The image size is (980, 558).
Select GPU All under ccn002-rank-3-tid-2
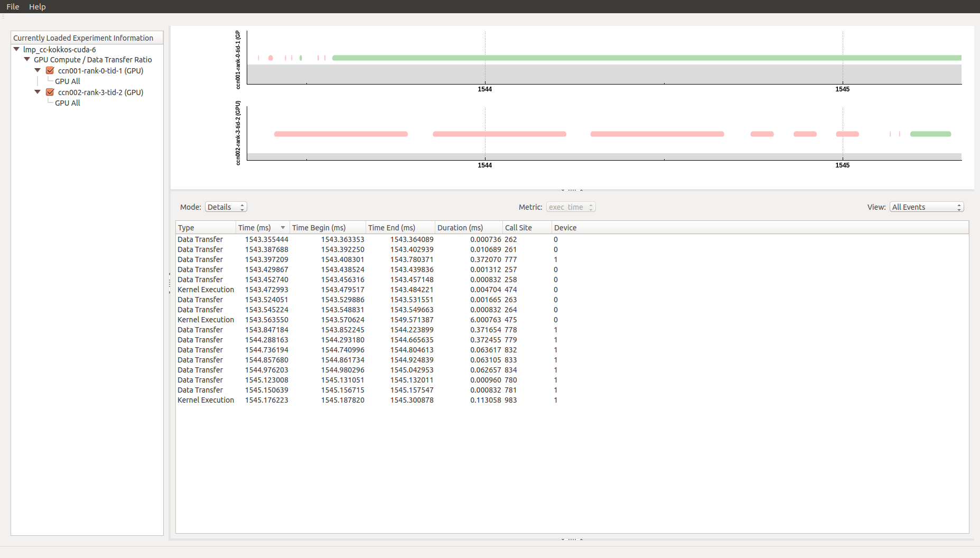tap(68, 103)
